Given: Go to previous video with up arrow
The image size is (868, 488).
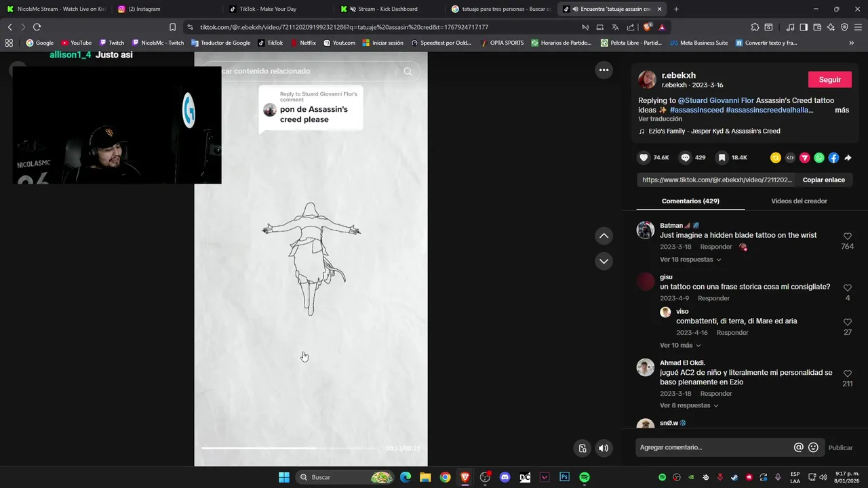Looking at the screenshot, I should [x=604, y=236].
